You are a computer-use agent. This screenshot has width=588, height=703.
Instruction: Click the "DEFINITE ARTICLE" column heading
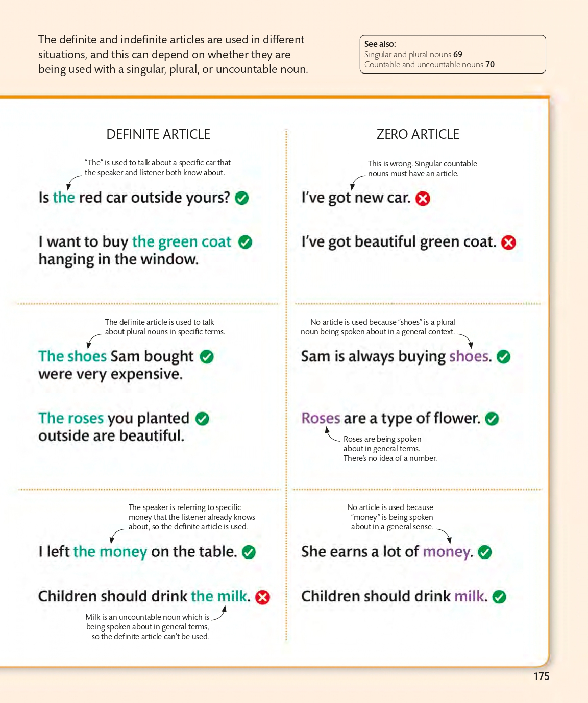click(158, 134)
